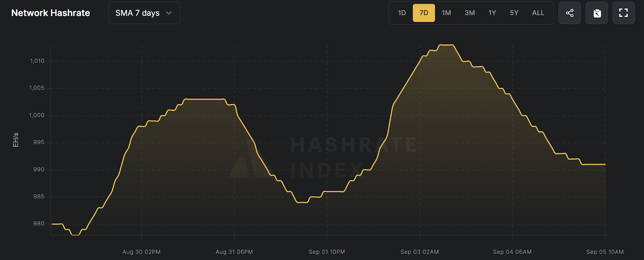Click the Network Hashrate title
644x260 pixels.
coord(51,13)
